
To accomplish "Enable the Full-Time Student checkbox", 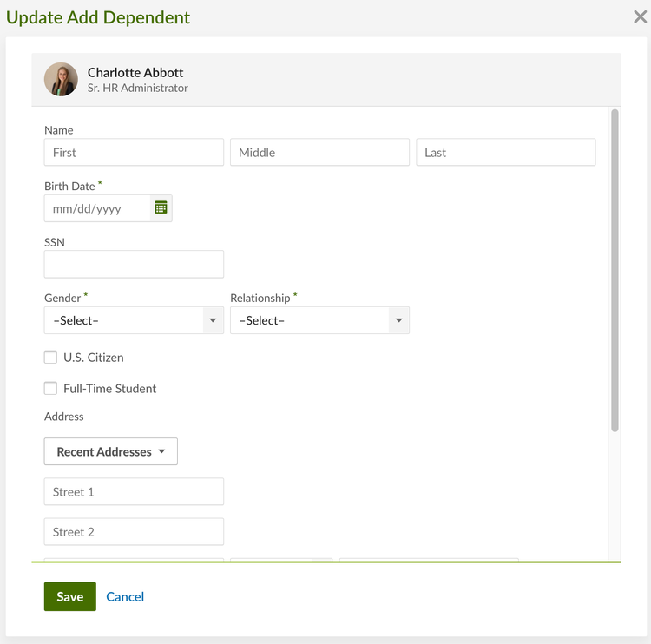I will tap(50, 388).
